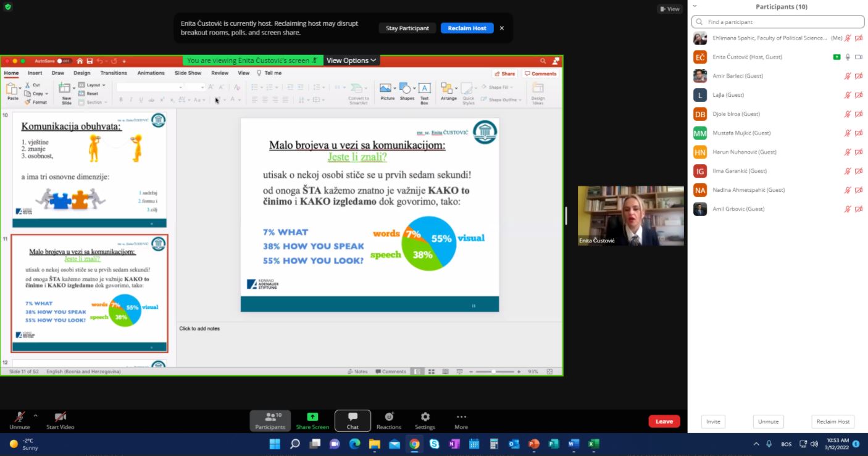The width and height of the screenshot is (868, 456).
Task: Expand the View Options dropdown
Action: pos(351,60)
